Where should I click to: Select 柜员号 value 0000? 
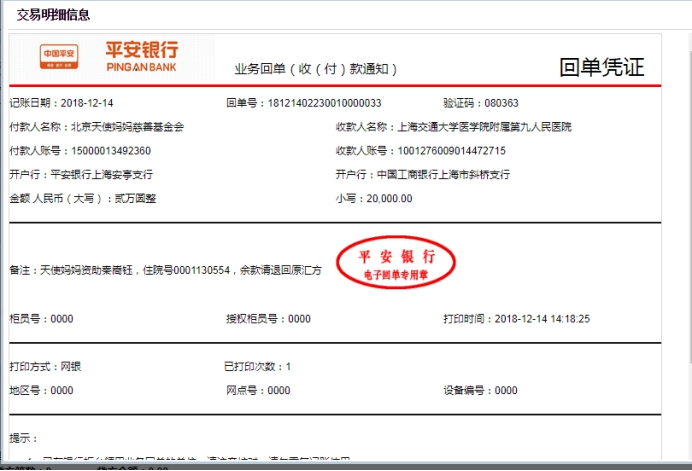pyautogui.click(x=62, y=319)
